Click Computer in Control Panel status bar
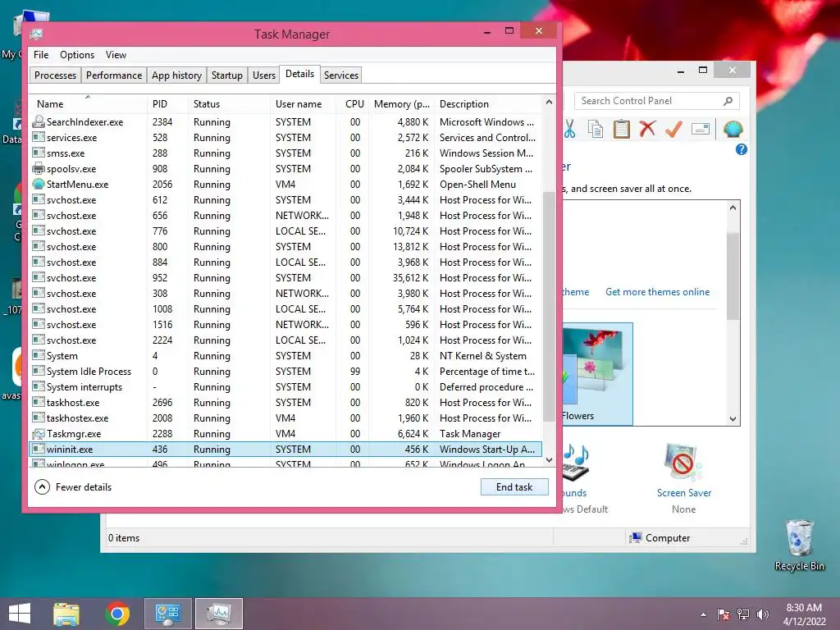Viewport: 840px width, 630px height. [x=660, y=538]
